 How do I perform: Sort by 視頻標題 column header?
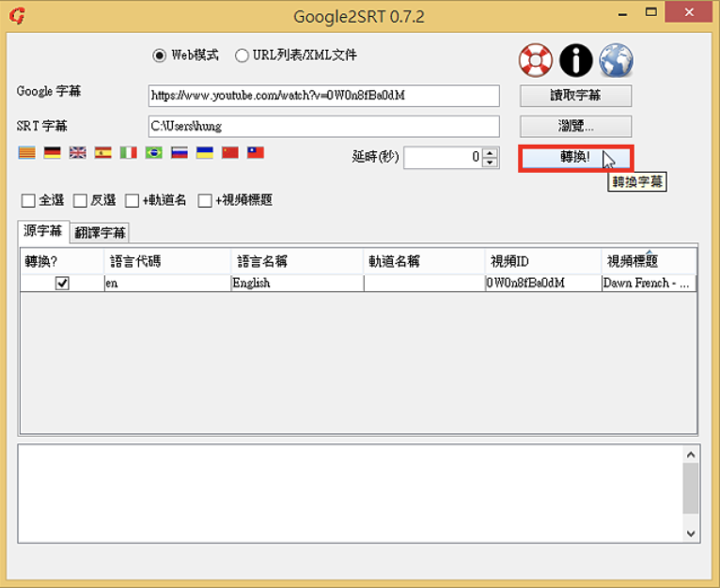tap(649, 262)
